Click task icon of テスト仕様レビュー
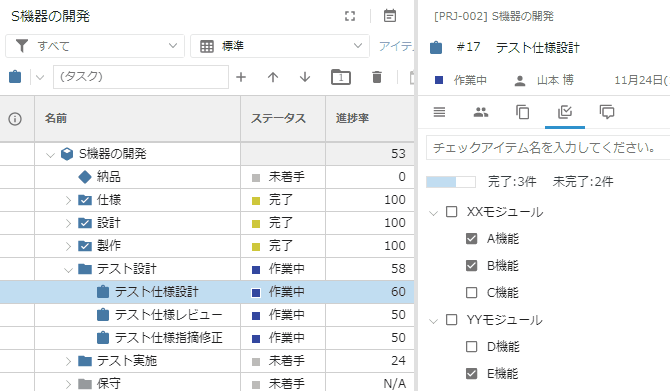This screenshot has width=670, height=391. [x=103, y=315]
